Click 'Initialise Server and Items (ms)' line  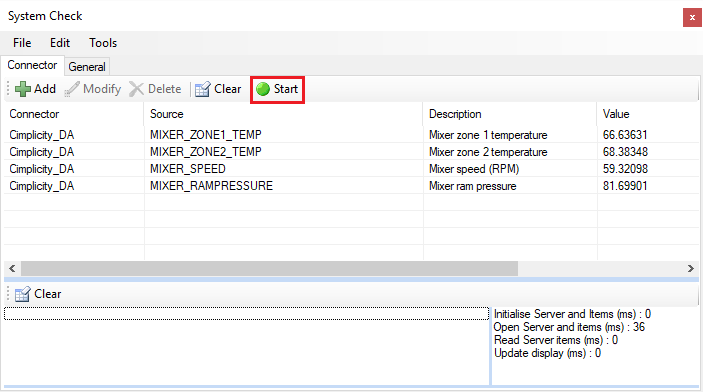coord(572,314)
